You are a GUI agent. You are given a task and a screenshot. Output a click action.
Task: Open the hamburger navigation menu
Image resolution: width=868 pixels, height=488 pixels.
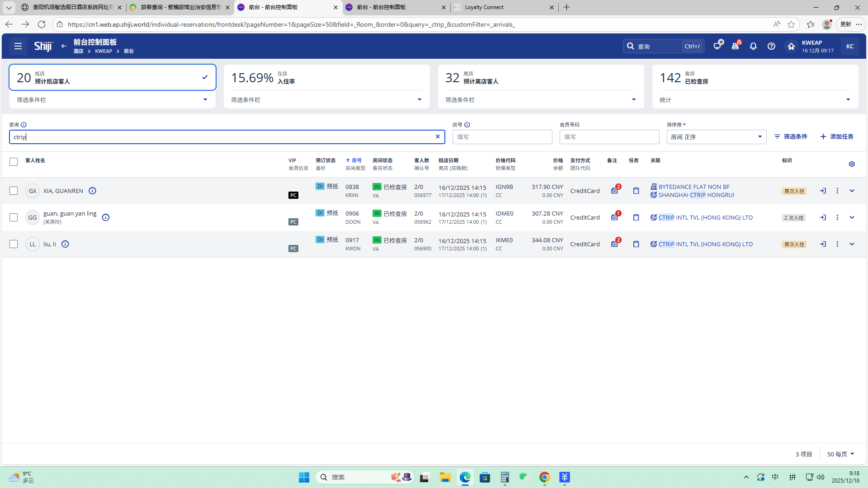pyautogui.click(x=18, y=46)
